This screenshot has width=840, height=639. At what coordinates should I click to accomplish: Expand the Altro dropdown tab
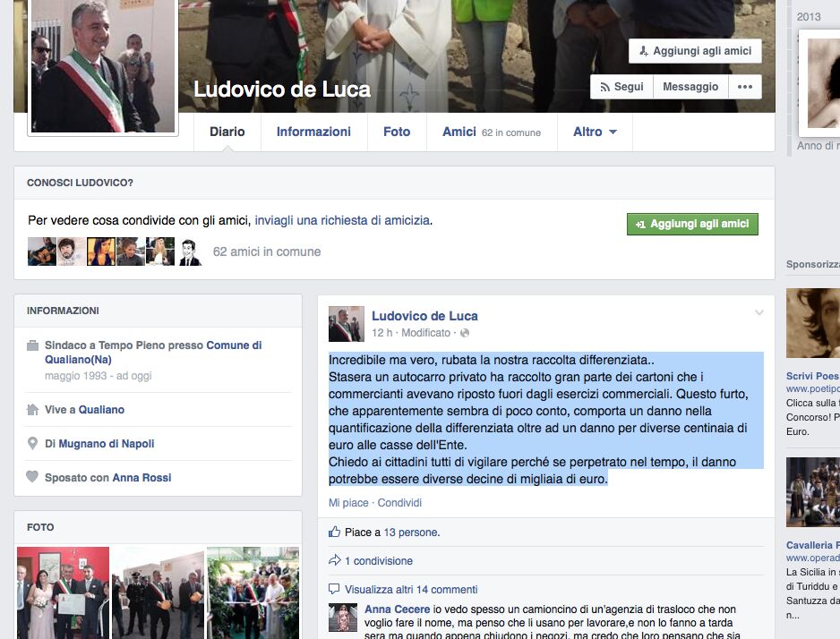point(595,132)
